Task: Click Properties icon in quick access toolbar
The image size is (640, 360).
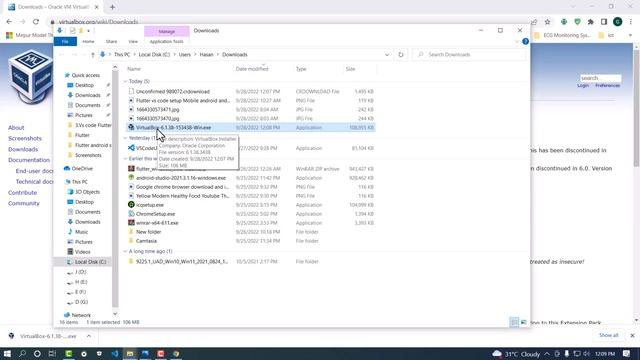Action: pyautogui.click(x=72, y=31)
